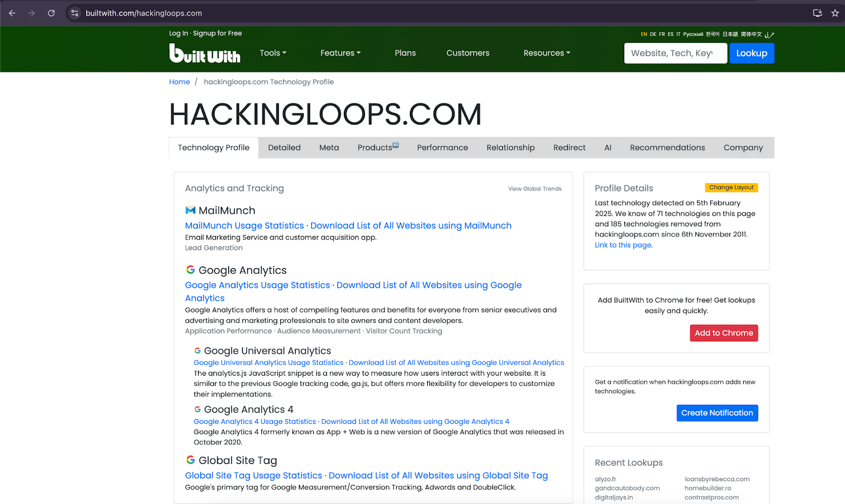Open site information icon in address bar

pos(75,13)
